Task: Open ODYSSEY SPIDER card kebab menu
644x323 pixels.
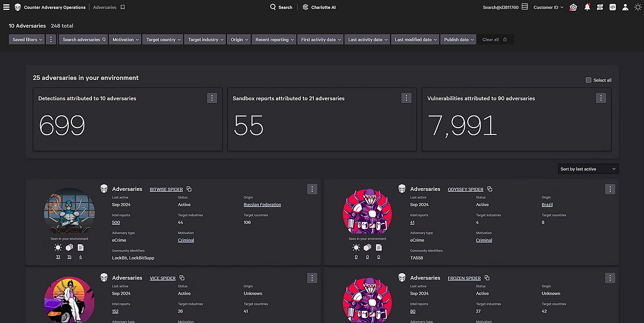Action: point(610,189)
